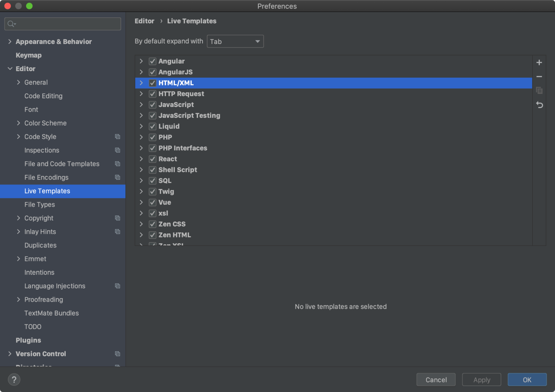The width and height of the screenshot is (555, 392).
Task: Toggle the Shell Script group checkbox
Action: tap(152, 170)
